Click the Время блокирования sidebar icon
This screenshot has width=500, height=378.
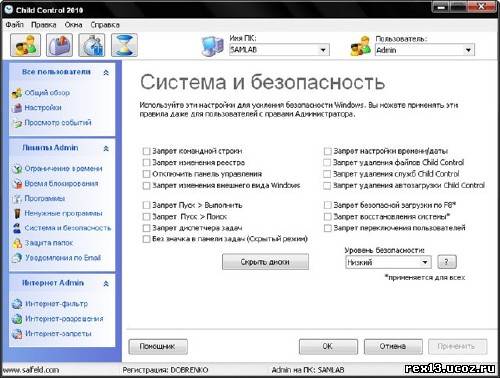tap(17, 184)
